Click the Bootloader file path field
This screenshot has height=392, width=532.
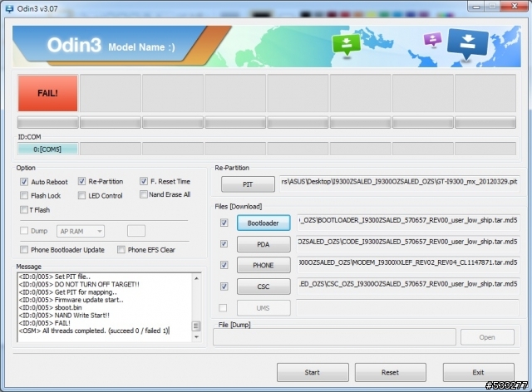408,221
